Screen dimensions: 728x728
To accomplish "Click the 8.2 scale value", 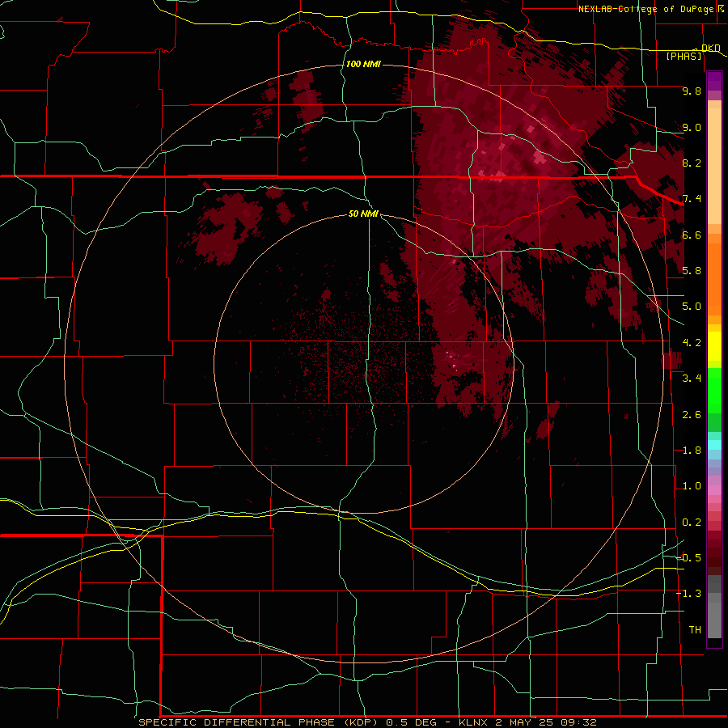I will [692, 163].
